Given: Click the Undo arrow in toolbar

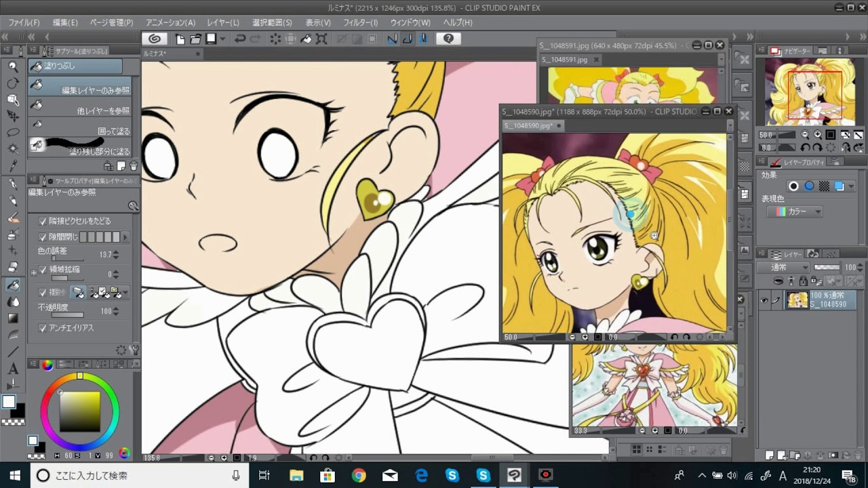Looking at the screenshot, I should click(x=240, y=39).
